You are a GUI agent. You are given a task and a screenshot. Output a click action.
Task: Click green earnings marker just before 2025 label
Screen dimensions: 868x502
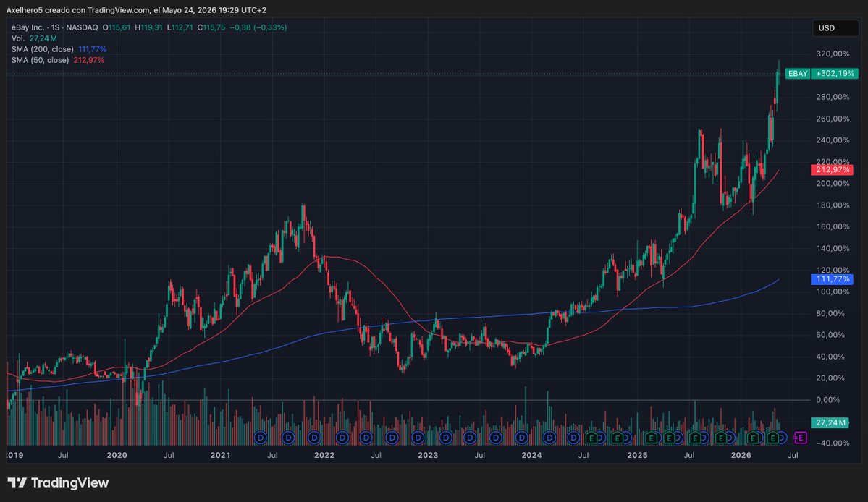(x=618, y=438)
